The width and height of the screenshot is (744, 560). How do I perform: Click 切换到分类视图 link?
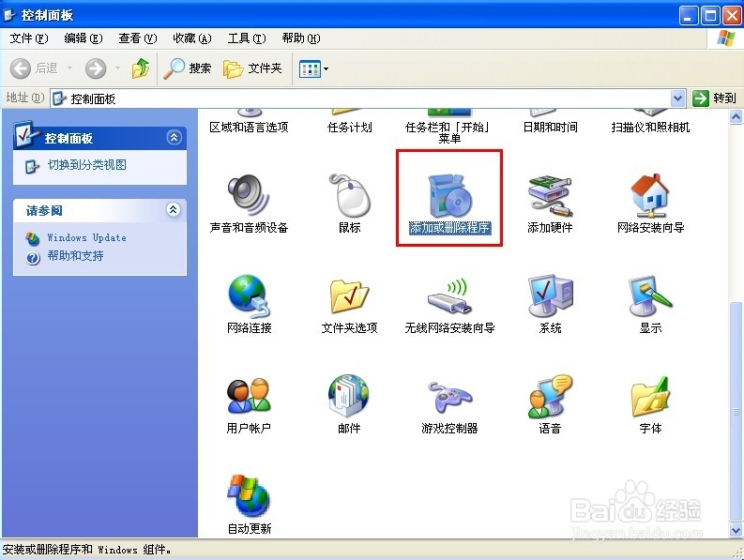click(x=87, y=165)
